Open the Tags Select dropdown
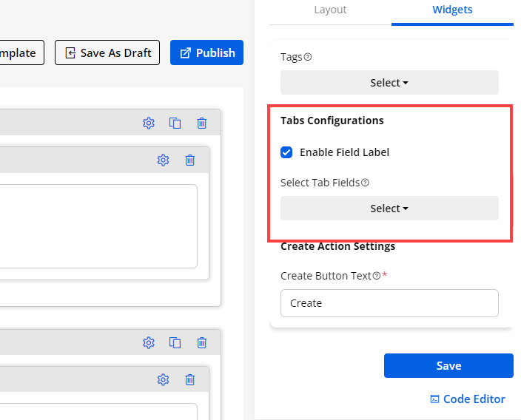 coord(389,83)
